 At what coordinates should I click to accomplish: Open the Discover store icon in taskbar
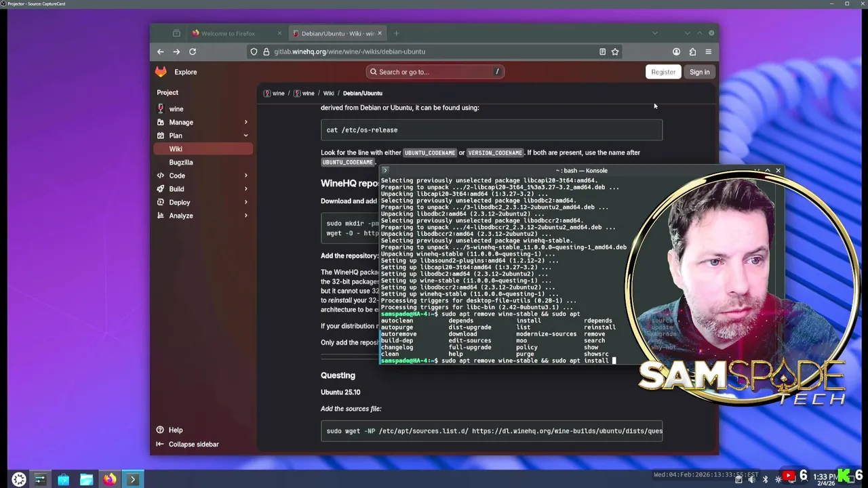63,479
